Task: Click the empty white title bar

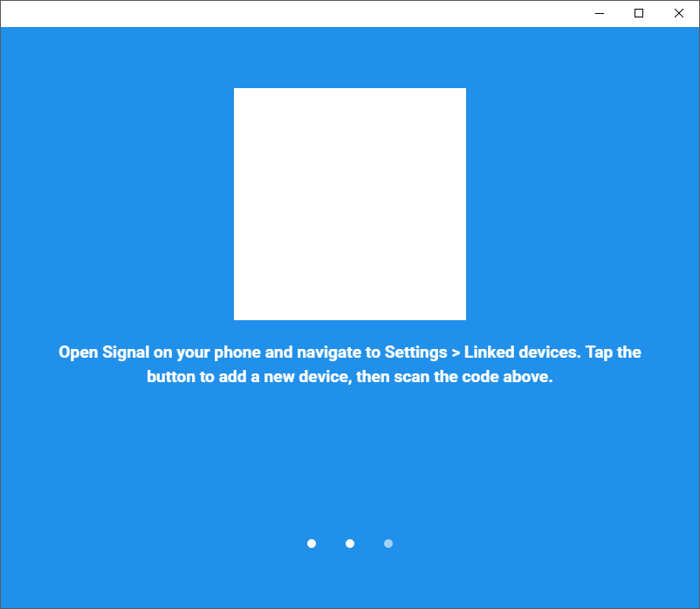Action: (288, 13)
